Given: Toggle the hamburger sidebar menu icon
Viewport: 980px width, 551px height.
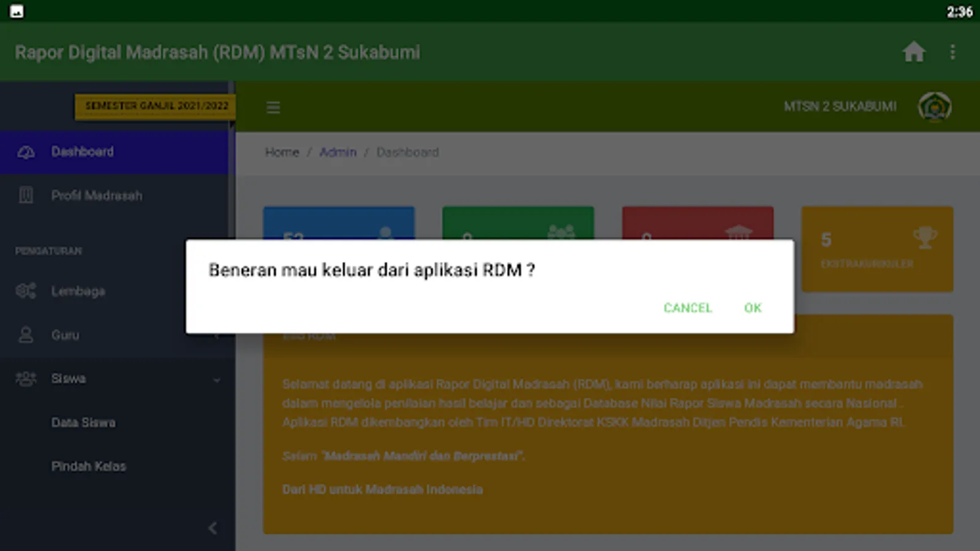Looking at the screenshot, I should (273, 108).
